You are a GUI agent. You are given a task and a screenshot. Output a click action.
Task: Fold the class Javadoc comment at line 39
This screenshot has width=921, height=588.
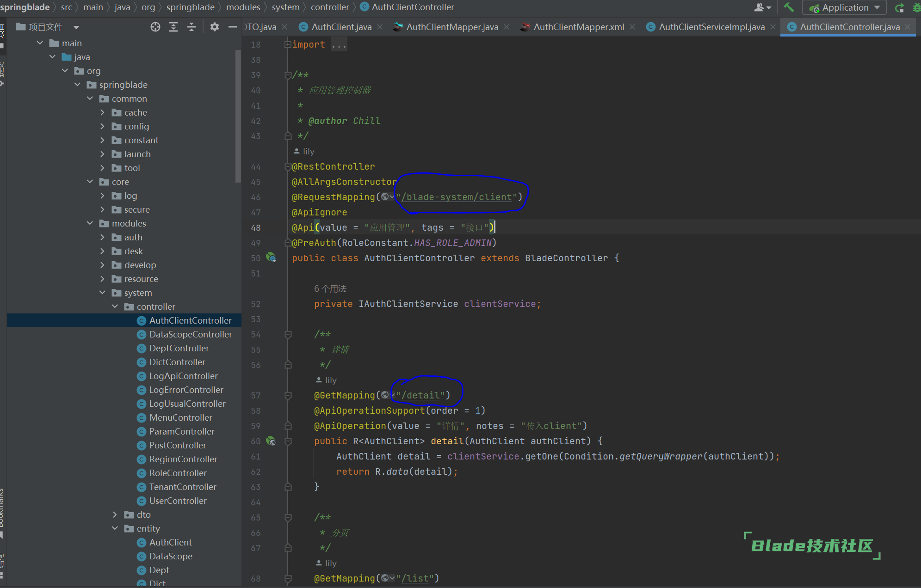tap(288, 75)
